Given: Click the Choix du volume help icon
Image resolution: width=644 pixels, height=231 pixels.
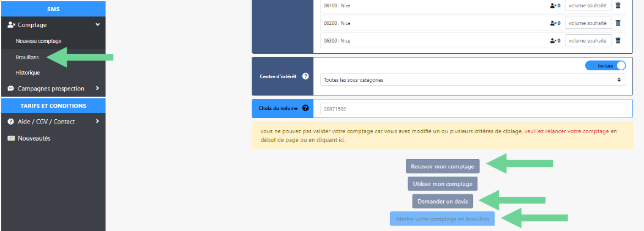Looking at the screenshot, I should click(305, 108).
